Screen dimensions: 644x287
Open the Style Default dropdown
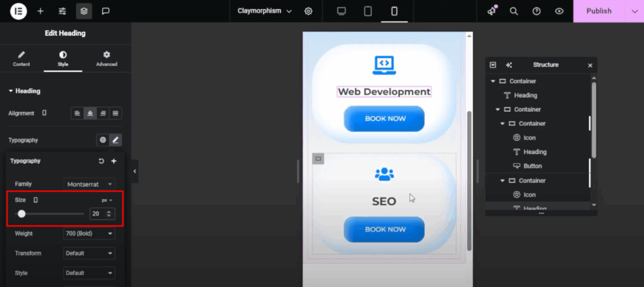point(89,273)
